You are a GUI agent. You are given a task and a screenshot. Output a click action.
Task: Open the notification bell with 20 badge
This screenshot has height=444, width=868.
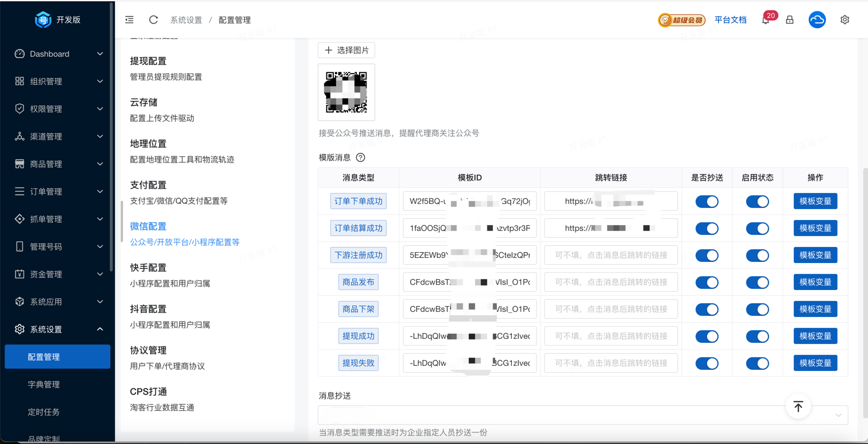pyautogui.click(x=766, y=20)
